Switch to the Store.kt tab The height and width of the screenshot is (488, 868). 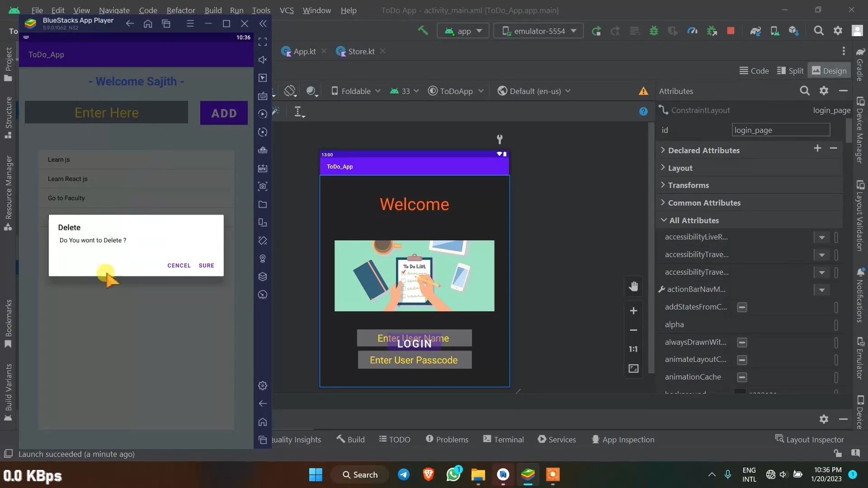coord(361,52)
